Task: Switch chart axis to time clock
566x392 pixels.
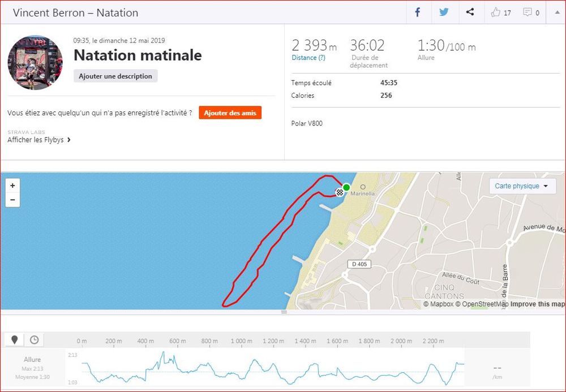Action: point(35,339)
